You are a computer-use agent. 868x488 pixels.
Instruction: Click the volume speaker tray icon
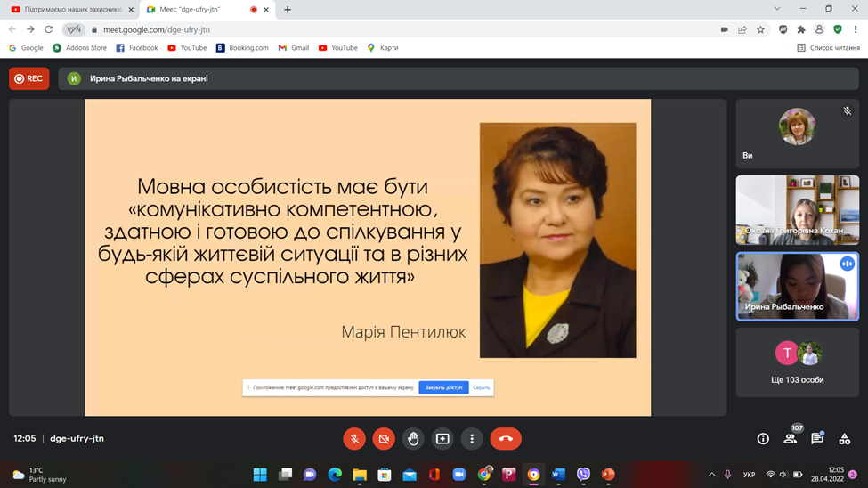(783, 475)
